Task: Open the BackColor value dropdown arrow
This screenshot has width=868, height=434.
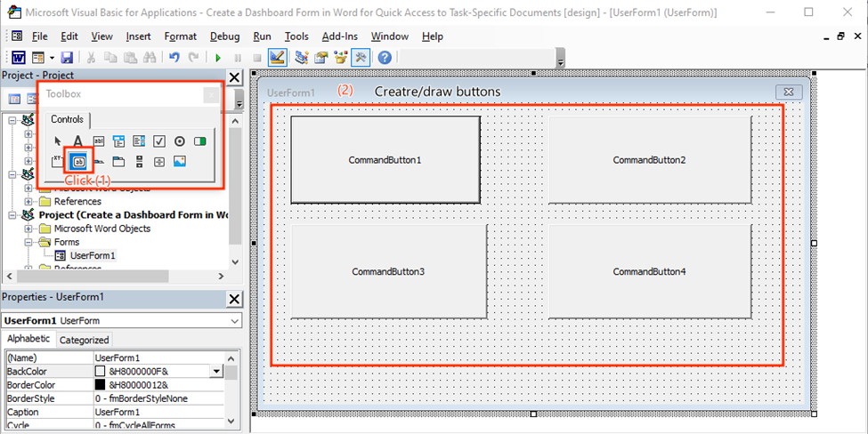Action: point(216,372)
